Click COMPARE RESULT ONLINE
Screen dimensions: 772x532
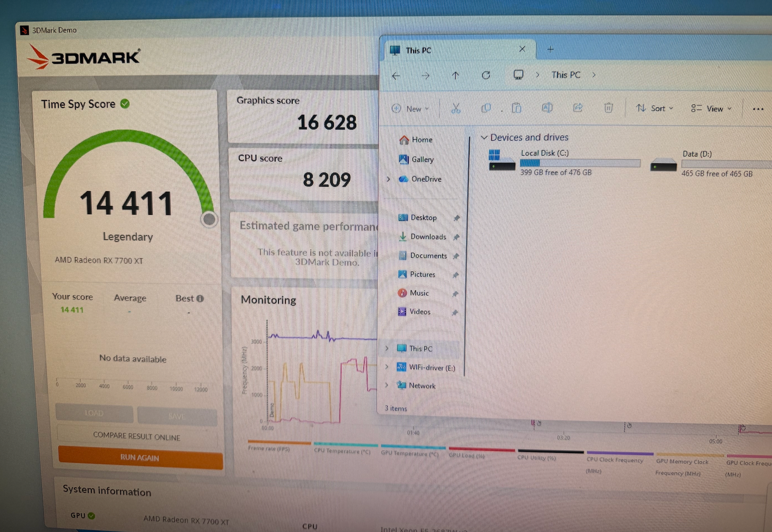coord(137,436)
